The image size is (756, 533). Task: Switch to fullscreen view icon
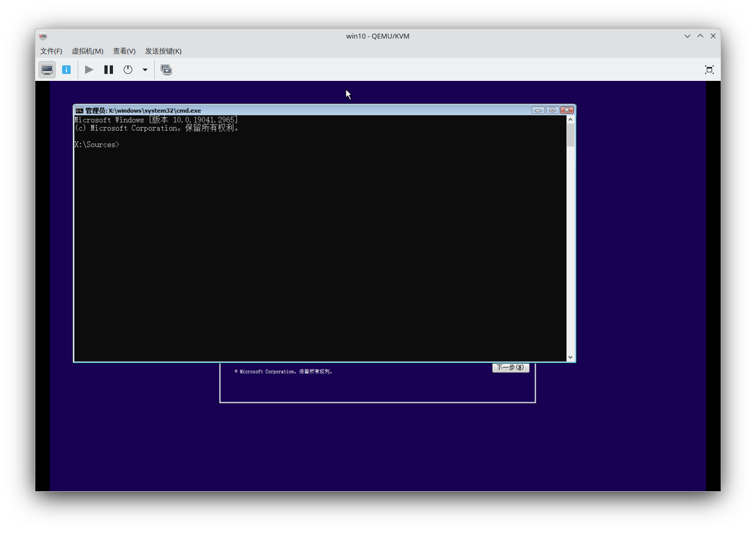pos(709,70)
